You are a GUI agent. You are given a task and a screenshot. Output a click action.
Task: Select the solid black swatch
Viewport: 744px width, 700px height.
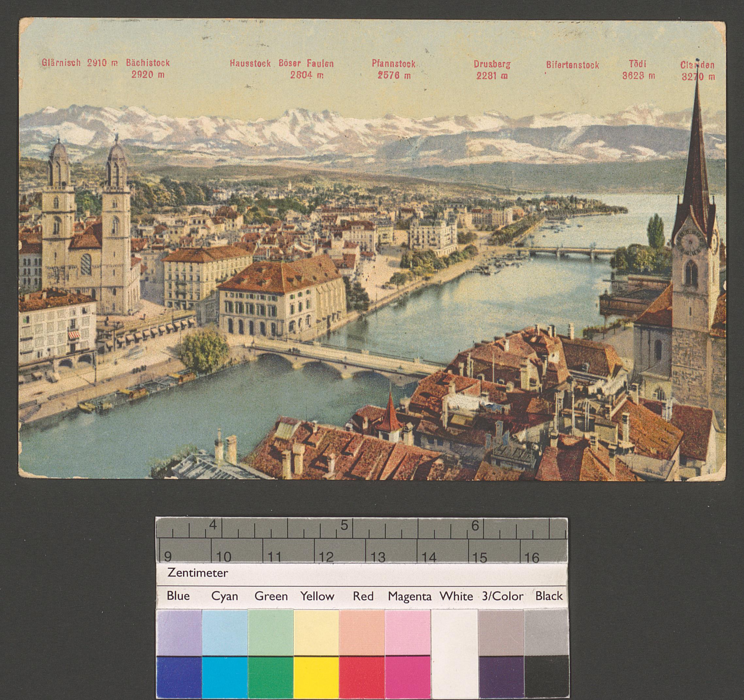(x=547, y=677)
